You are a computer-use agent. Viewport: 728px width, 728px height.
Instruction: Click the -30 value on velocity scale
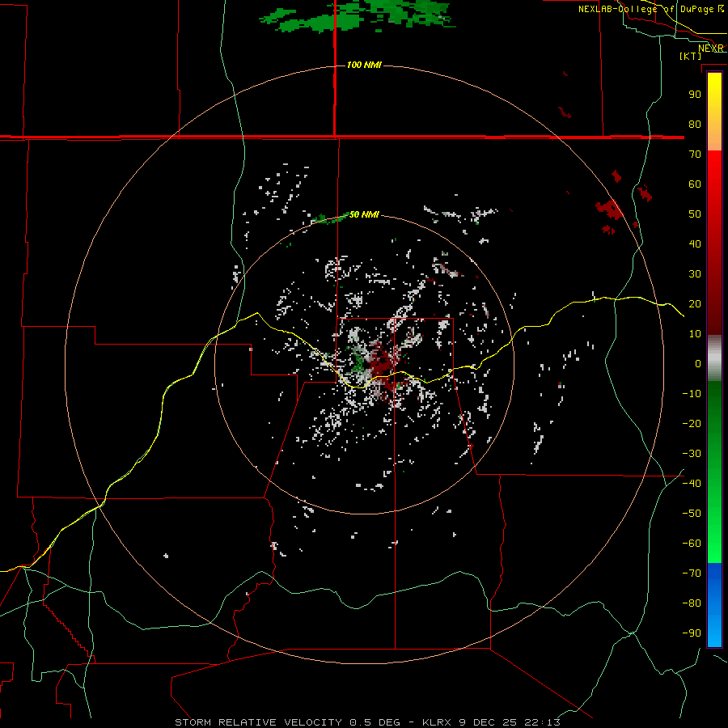692,454
